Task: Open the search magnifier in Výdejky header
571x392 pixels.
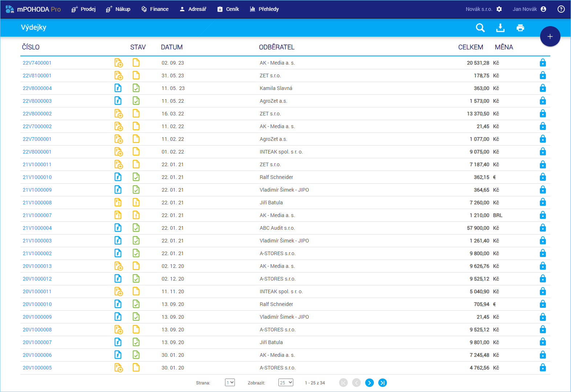Action: [x=480, y=28]
